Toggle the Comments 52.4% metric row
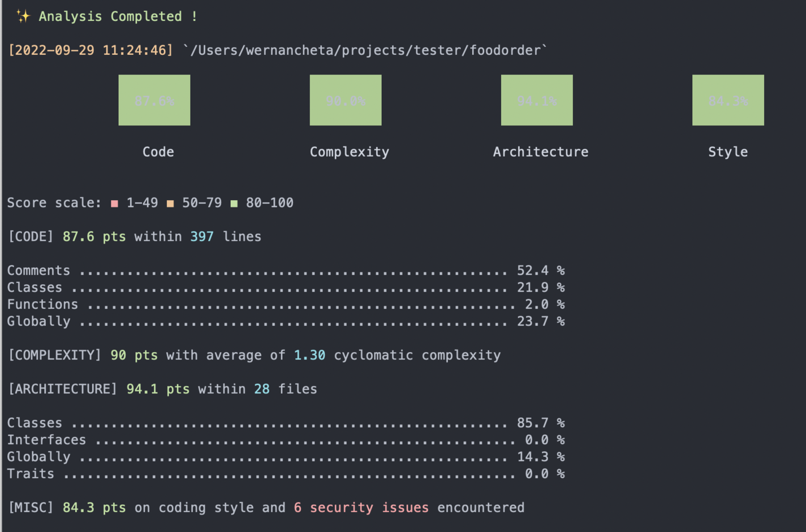806x532 pixels. 283,270
